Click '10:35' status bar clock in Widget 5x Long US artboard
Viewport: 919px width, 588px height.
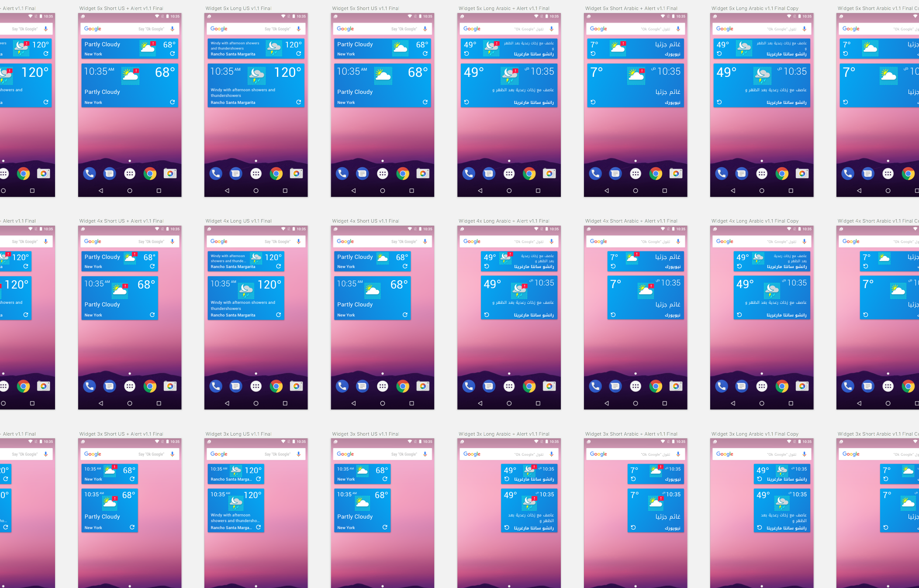click(x=301, y=16)
